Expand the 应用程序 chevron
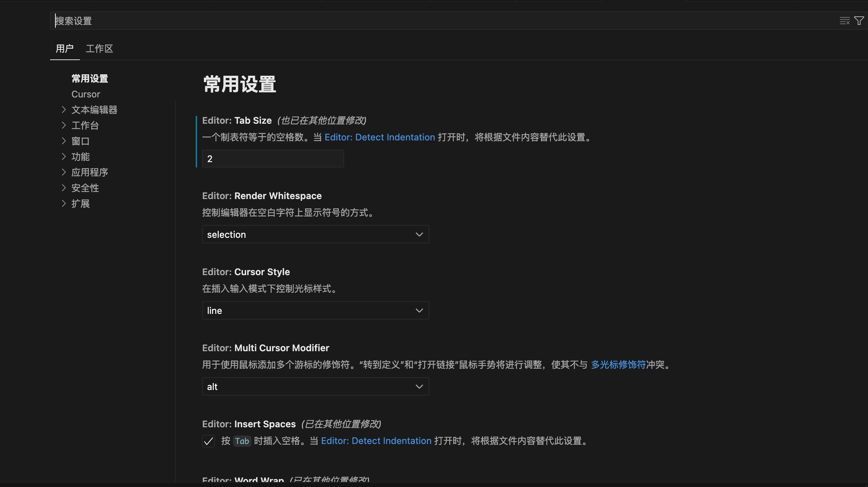 point(64,172)
